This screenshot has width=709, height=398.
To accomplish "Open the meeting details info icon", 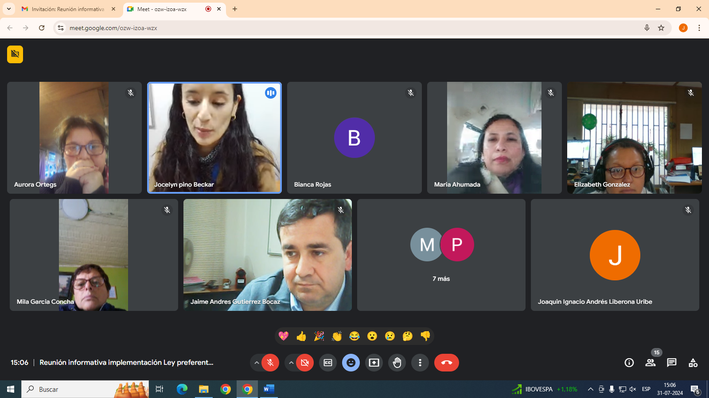I will [629, 362].
